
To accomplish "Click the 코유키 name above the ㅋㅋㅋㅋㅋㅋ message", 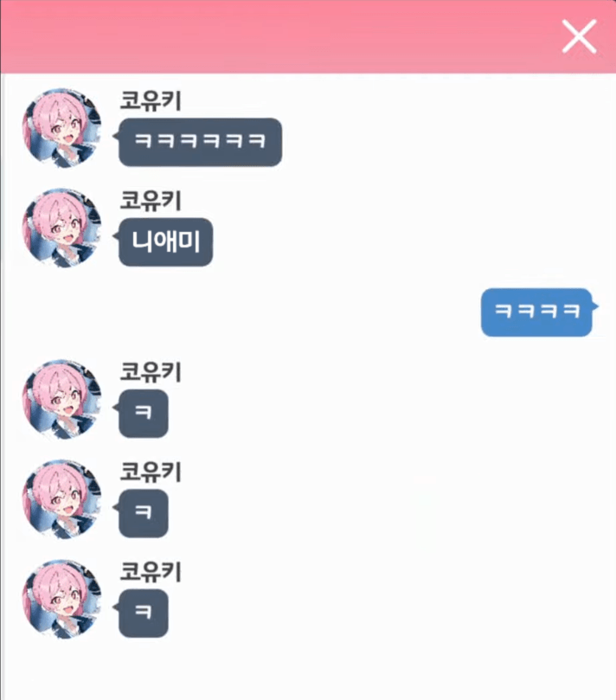I will [151, 100].
